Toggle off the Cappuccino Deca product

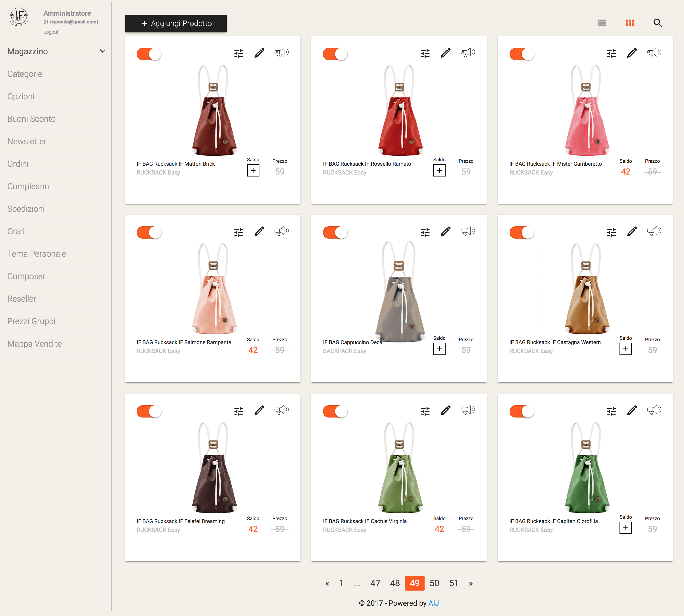[335, 232]
